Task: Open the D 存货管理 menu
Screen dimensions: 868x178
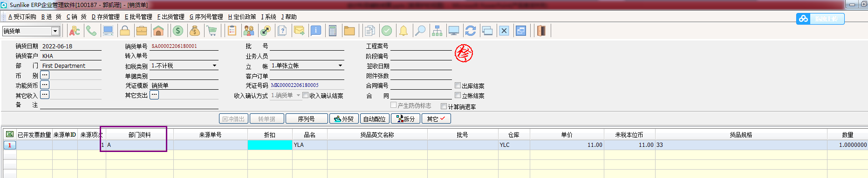Action: (105, 17)
